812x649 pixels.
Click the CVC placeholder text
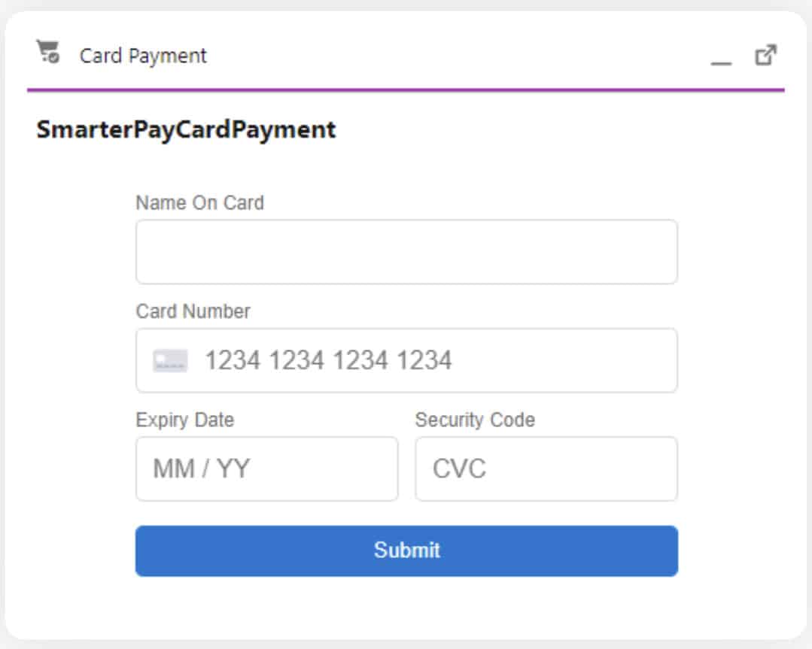click(459, 469)
